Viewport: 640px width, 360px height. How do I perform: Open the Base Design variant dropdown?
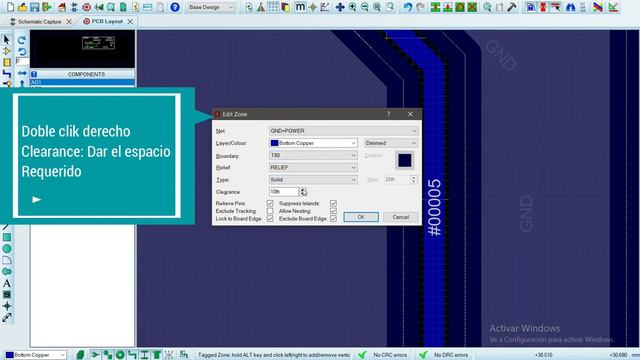(x=211, y=7)
